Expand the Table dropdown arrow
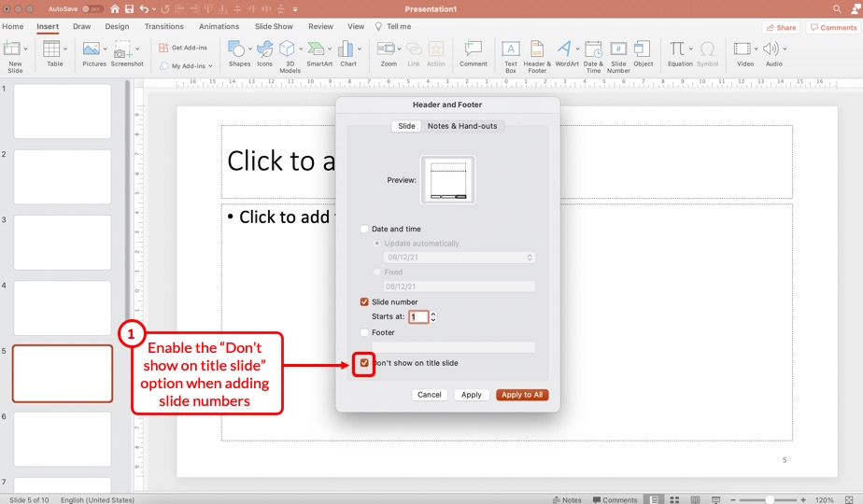This screenshot has width=863, height=504. coord(65,49)
